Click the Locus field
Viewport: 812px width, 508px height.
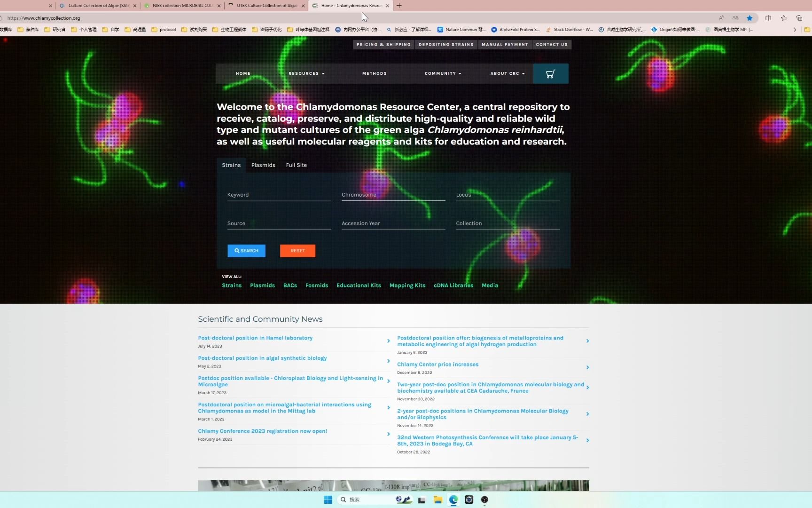[x=508, y=195]
